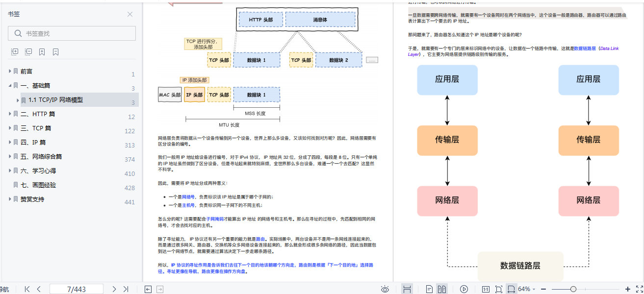Open the 一、基础篇 bookmark entry

pyautogui.click(x=35, y=85)
